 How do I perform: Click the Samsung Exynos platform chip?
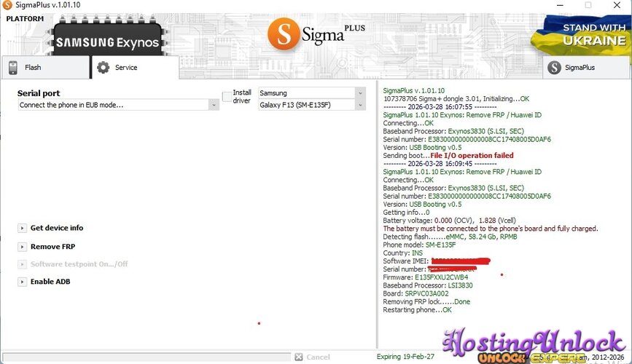(x=108, y=42)
